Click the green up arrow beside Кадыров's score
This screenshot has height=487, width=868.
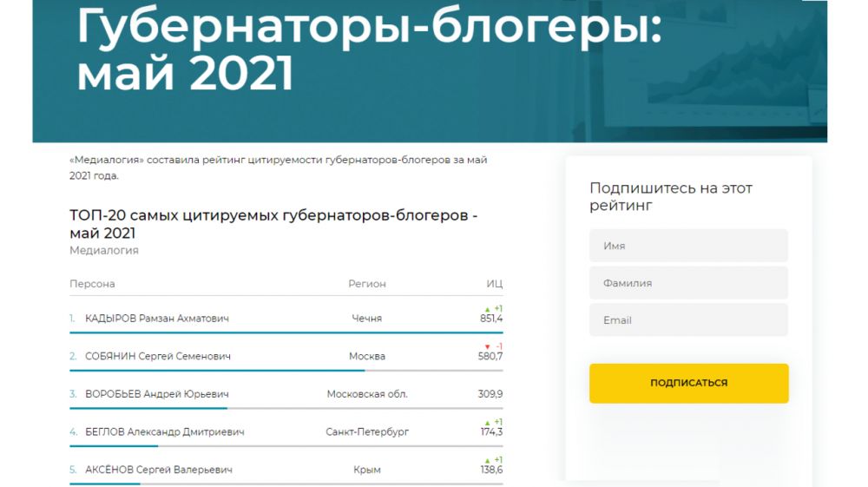click(x=488, y=309)
